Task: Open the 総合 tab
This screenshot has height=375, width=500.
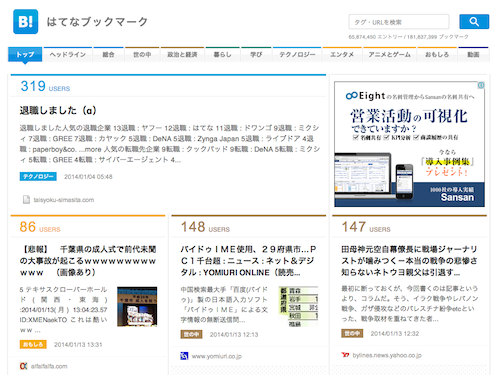Action: pyautogui.click(x=108, y=55)
